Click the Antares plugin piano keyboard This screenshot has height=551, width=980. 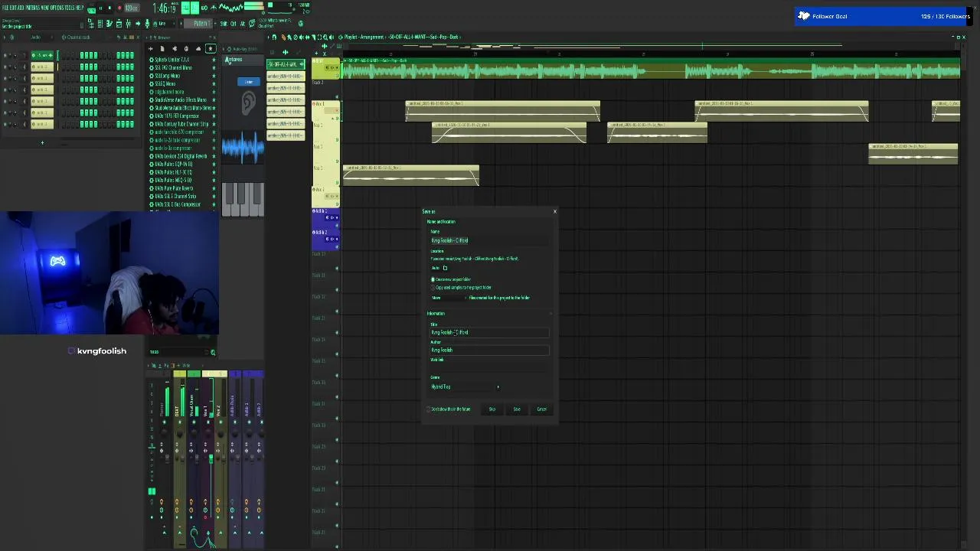(x=243, y=199)
